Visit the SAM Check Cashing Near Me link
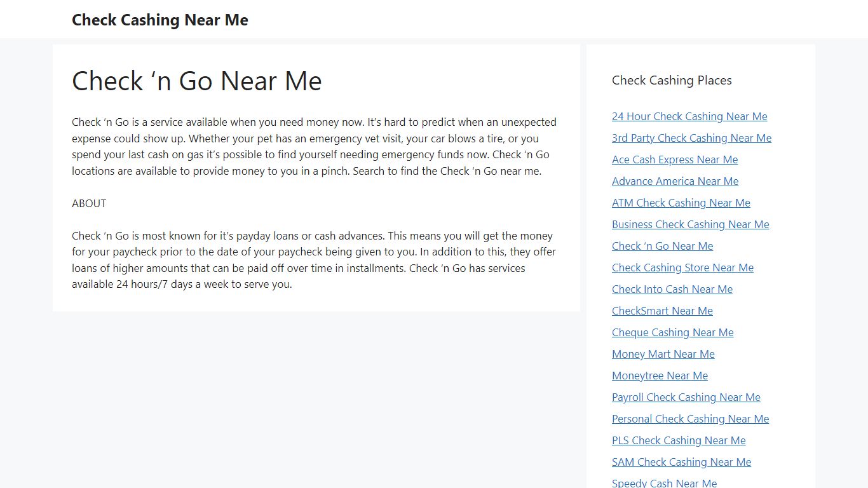This screenshot has width=868, height=488. click(x=681, y=462)
